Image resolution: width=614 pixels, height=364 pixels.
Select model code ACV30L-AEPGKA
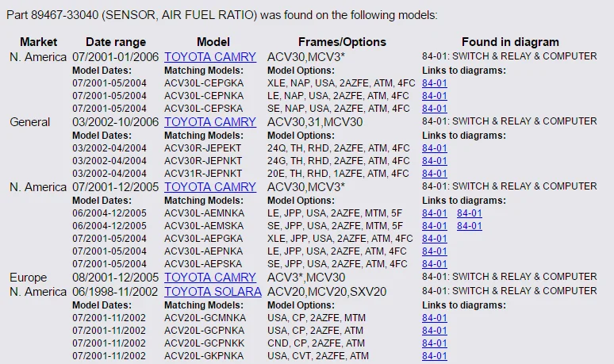click(203, 239)
